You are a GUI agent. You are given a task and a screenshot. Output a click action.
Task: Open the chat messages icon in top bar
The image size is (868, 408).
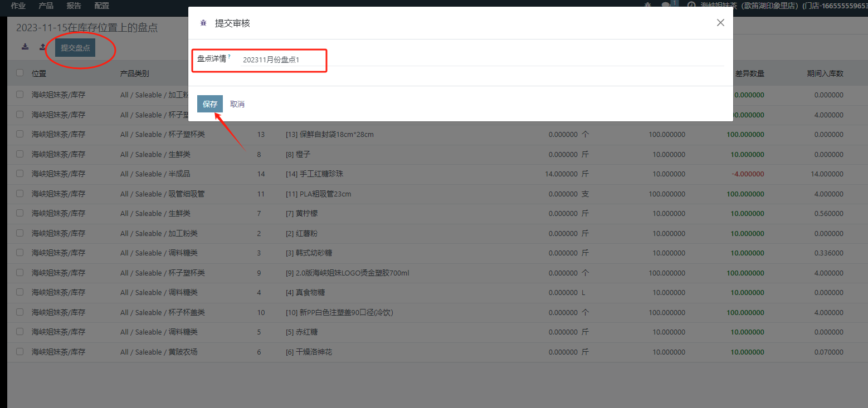tap(666, 6)
